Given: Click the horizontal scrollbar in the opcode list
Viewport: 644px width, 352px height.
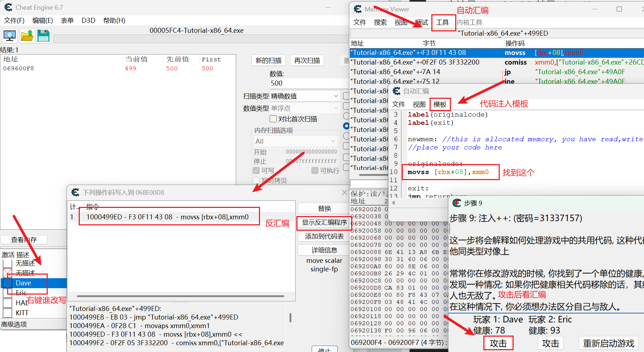Looking at the screenshot, I should pyautogui.click(x=180, y=296).
